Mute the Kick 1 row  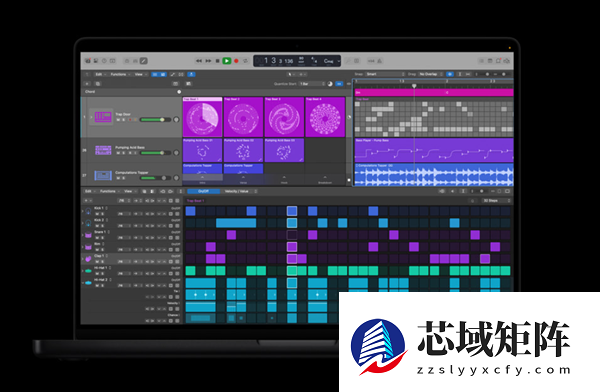click(x=97, y=214)
